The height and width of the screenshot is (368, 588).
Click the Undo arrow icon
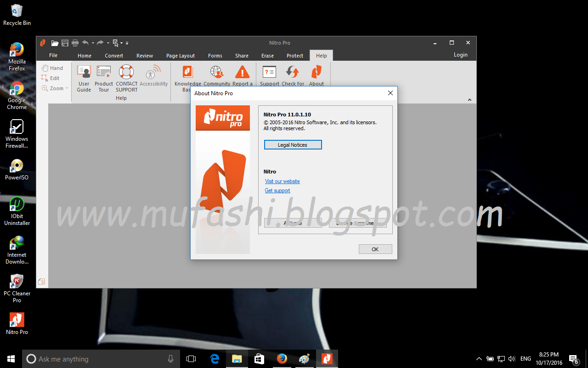click(85, 43)
